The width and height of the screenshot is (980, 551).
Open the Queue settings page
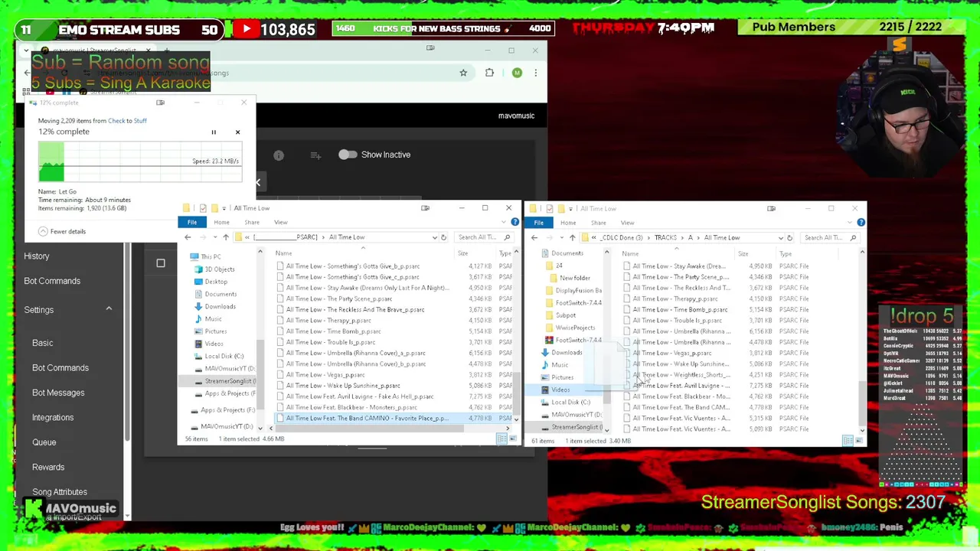tap(44, 442)
